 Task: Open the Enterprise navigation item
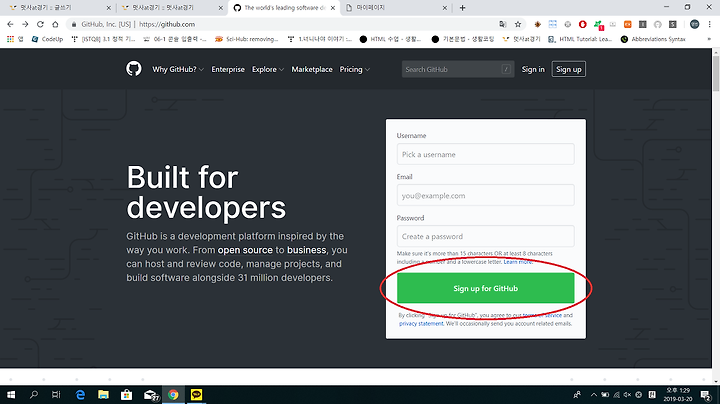(228, 69)
